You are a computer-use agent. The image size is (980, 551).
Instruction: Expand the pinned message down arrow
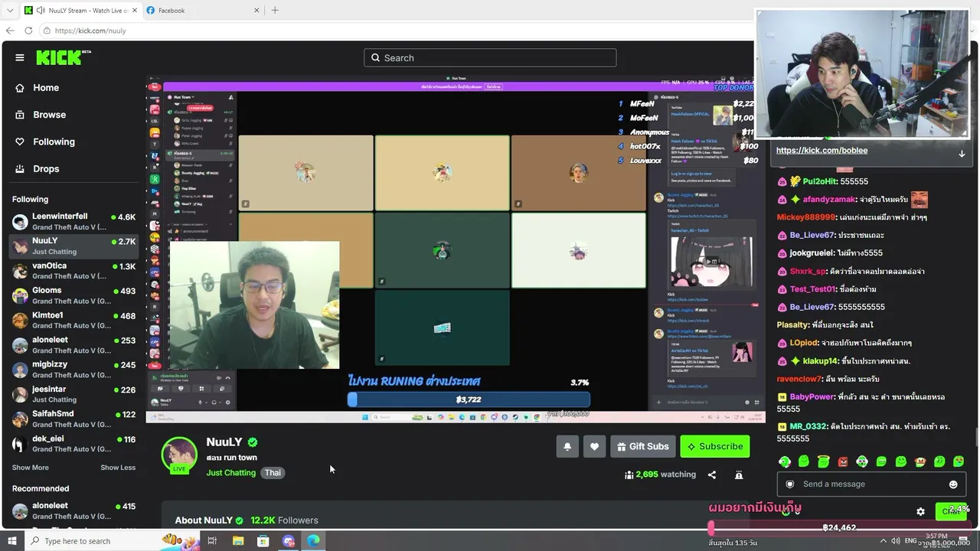[962, 153]
